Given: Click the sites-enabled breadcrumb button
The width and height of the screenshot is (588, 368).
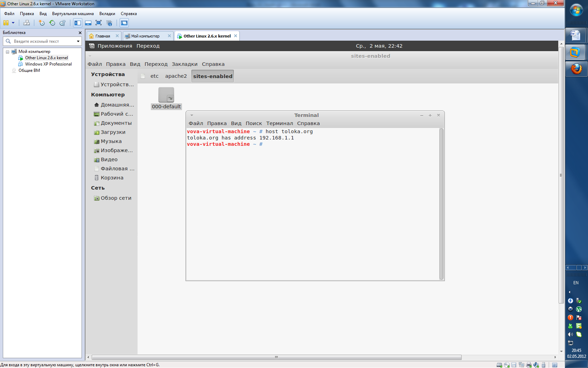Looking at the screenshot, I should [212, 76].
